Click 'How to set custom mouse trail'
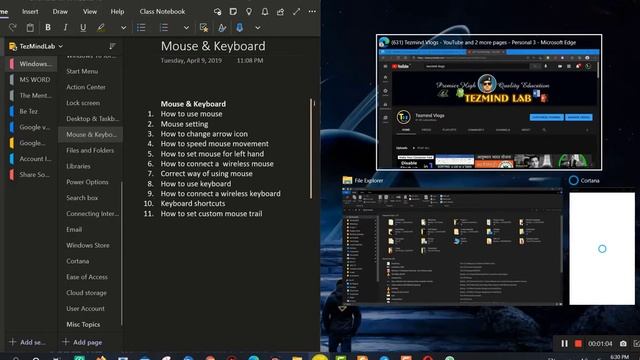 (x=211, y=213)
